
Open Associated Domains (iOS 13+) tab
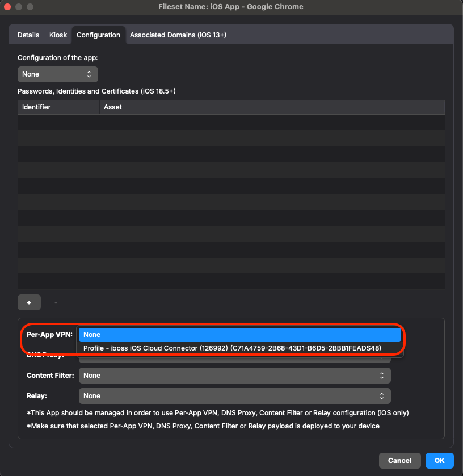[178, 35]
